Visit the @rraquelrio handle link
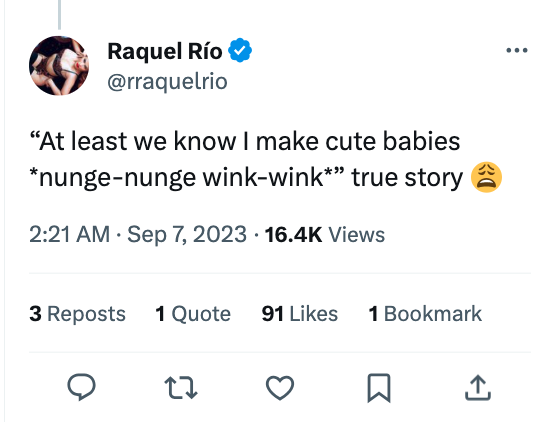 (x=167, y=82)
